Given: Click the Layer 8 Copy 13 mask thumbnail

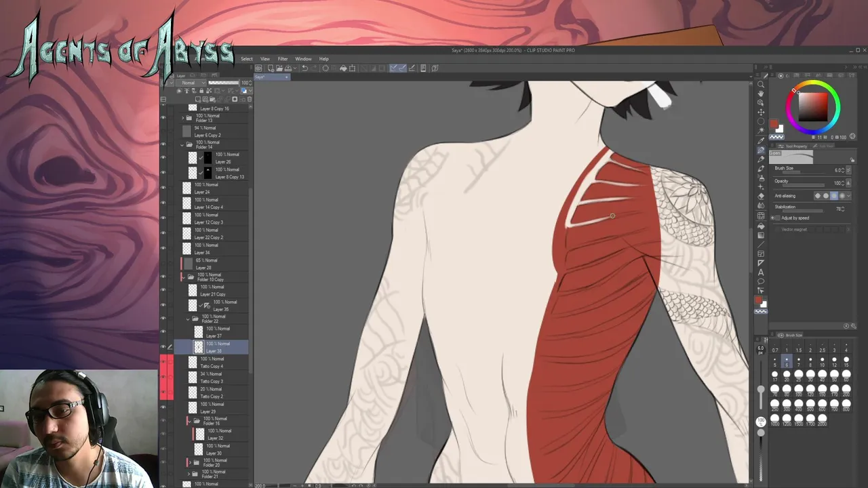Looking at the screenshot, I should [208, 173].
